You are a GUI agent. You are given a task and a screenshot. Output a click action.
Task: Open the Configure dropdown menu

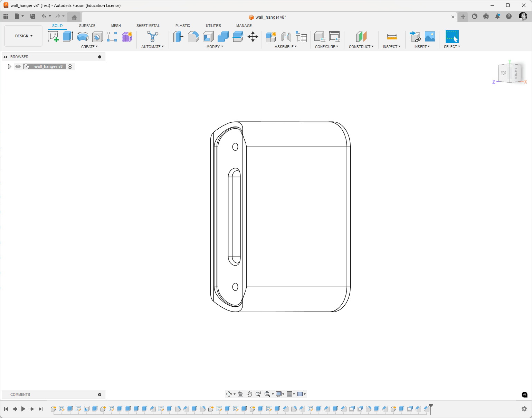pos(326,47)
